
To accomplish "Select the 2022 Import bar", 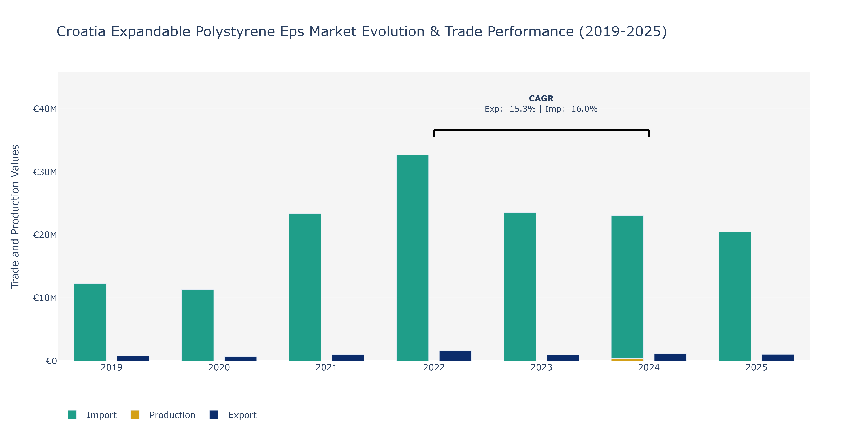I will (x=412, y=258).
